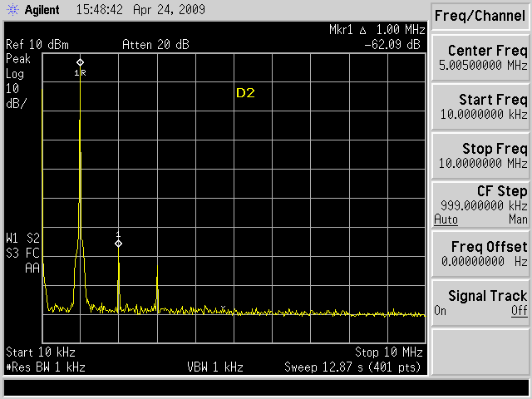532x399 pixels.
Task: Click the Stop 10 MHz annotation
Action: 389,352
